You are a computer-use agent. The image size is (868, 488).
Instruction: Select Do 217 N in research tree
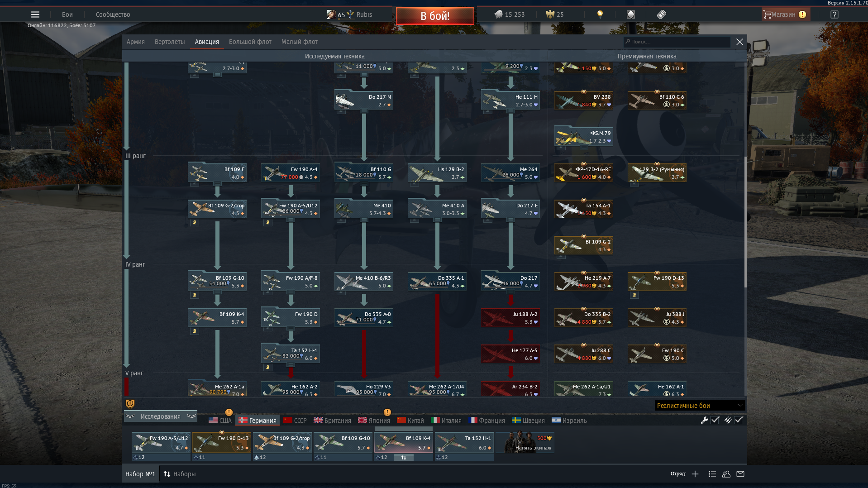click(364, 100)
